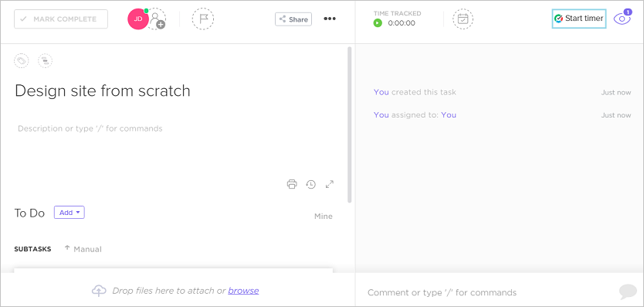
Task: Click the 'You created this task' activity entry
Action: [x=415, y=92]
